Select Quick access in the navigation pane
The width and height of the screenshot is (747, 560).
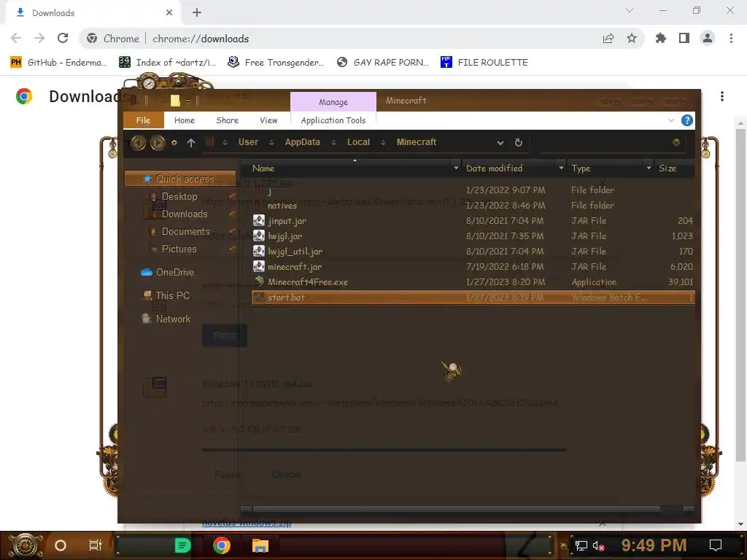[x=180, y=179]
